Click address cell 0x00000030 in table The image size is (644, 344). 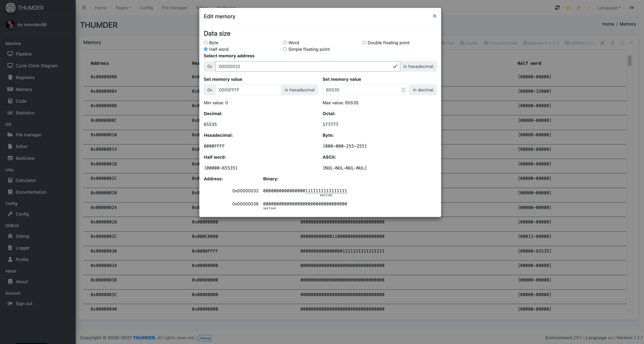coord(103,251)
